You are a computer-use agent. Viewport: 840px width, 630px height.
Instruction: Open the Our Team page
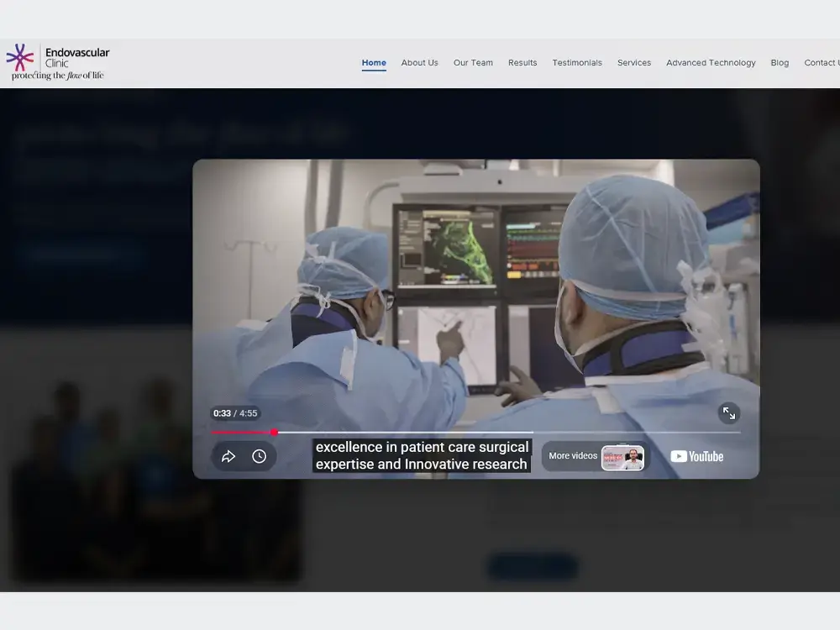473,63
